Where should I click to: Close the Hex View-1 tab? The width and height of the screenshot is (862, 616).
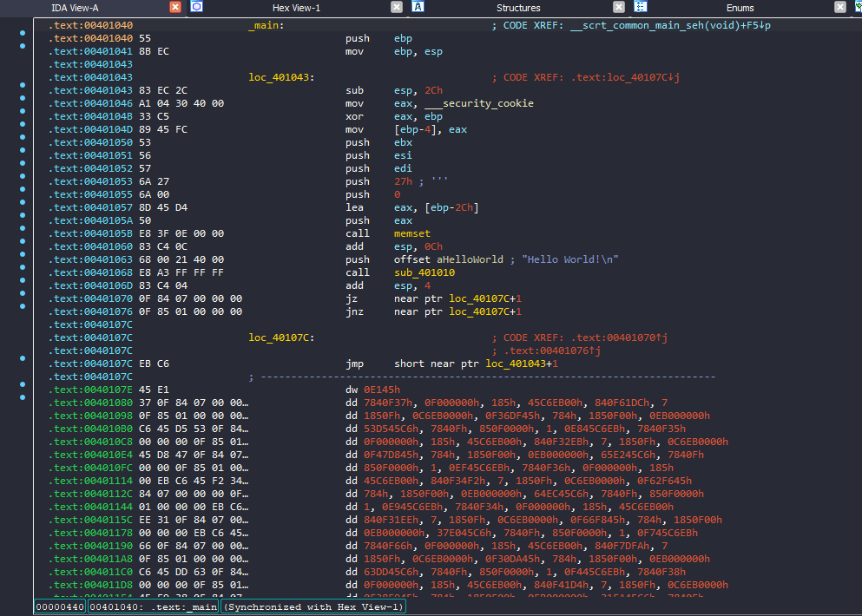coord(397,7)
